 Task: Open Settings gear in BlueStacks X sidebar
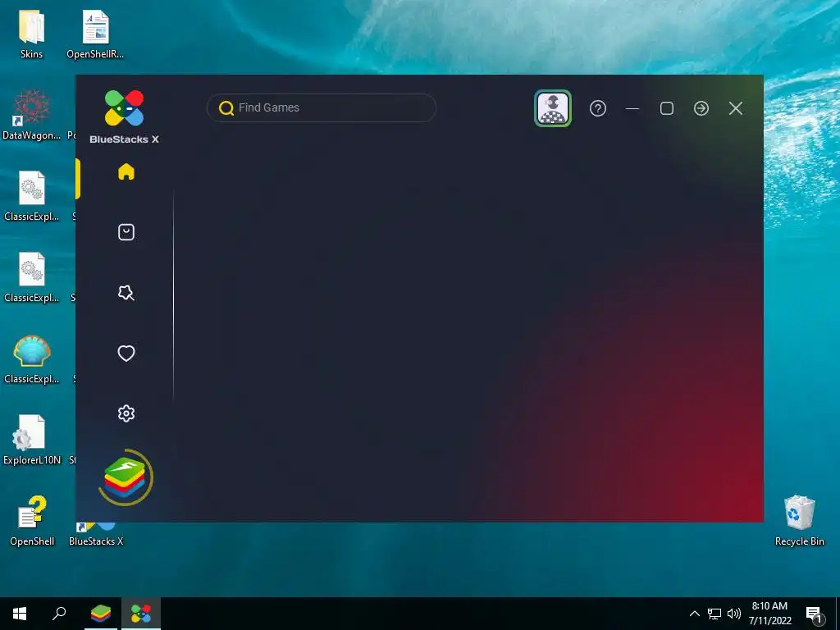(126, 413)
